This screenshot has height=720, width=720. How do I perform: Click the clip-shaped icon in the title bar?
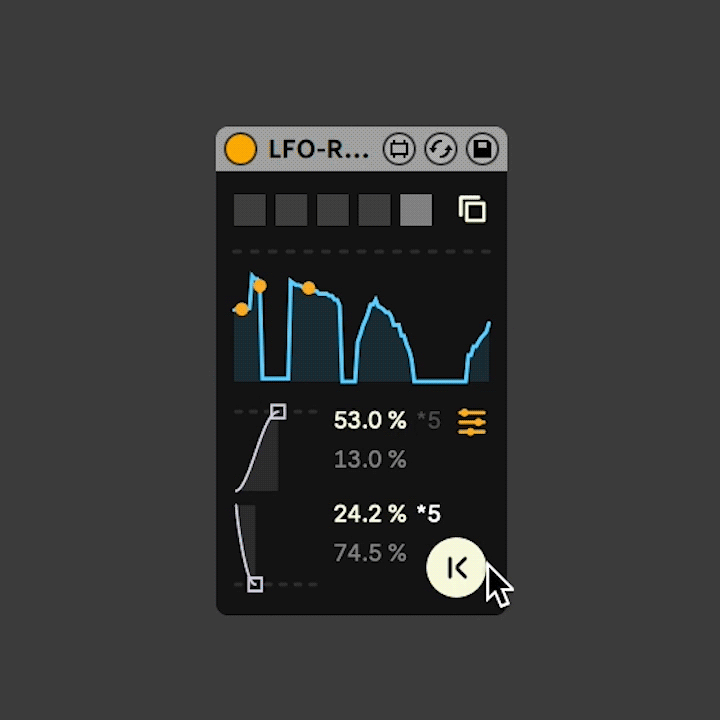pos(399,149)
